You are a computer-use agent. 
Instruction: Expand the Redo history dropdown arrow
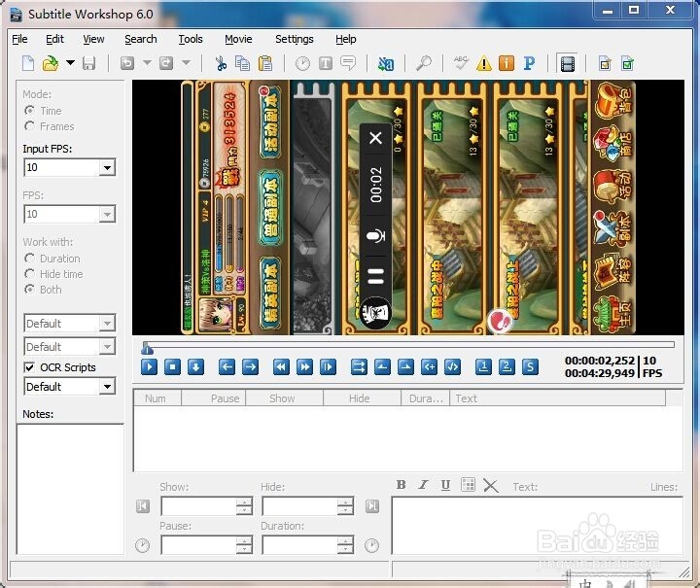186,63
